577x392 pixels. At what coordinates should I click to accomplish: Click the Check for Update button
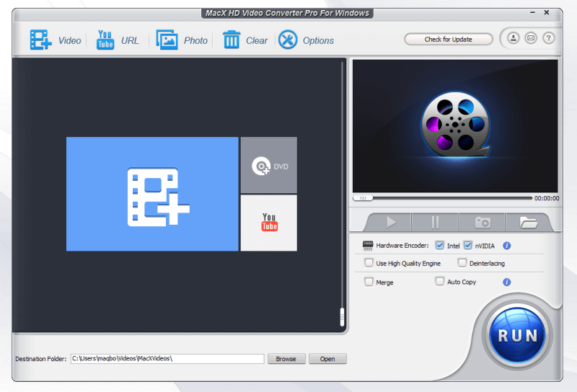(448, 40)
